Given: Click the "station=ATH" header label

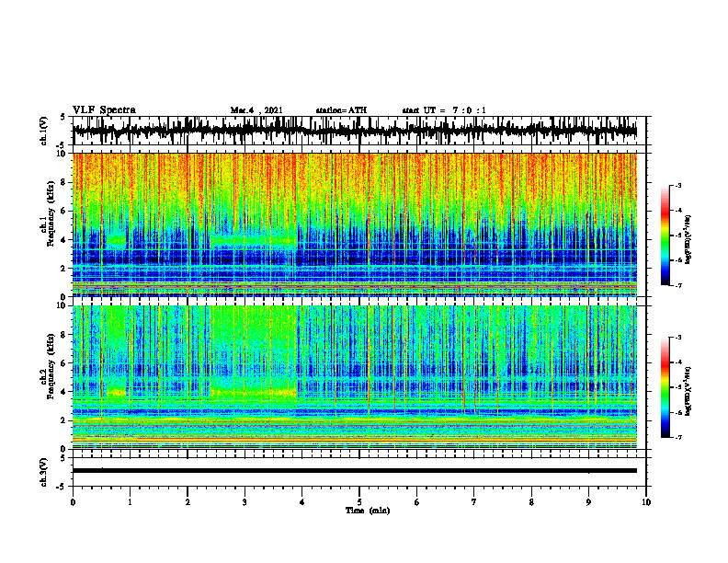Looking at the screenshot, I should [x=341, y=110].
